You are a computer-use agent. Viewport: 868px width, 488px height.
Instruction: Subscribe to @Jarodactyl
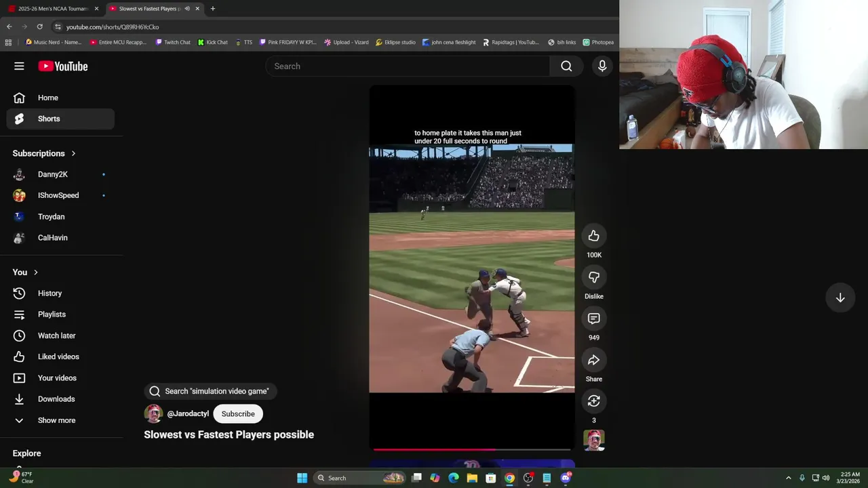pos(238,413)
